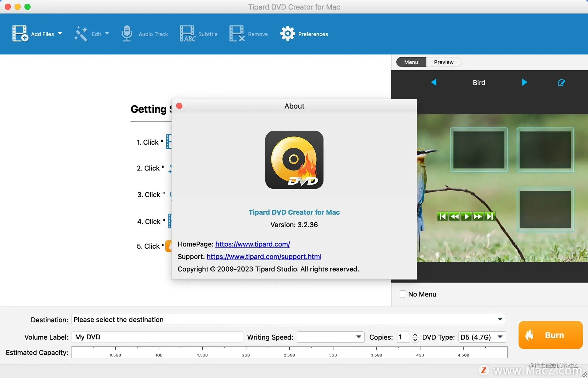The width and height of the screenshot is (588, 378).
Task: Open the Writing Speed dropdown
Action: coord(358,337)
